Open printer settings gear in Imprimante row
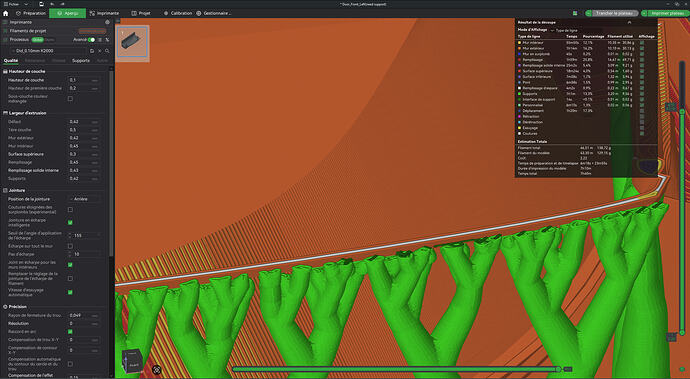690x379 pixels. (107, 22)
